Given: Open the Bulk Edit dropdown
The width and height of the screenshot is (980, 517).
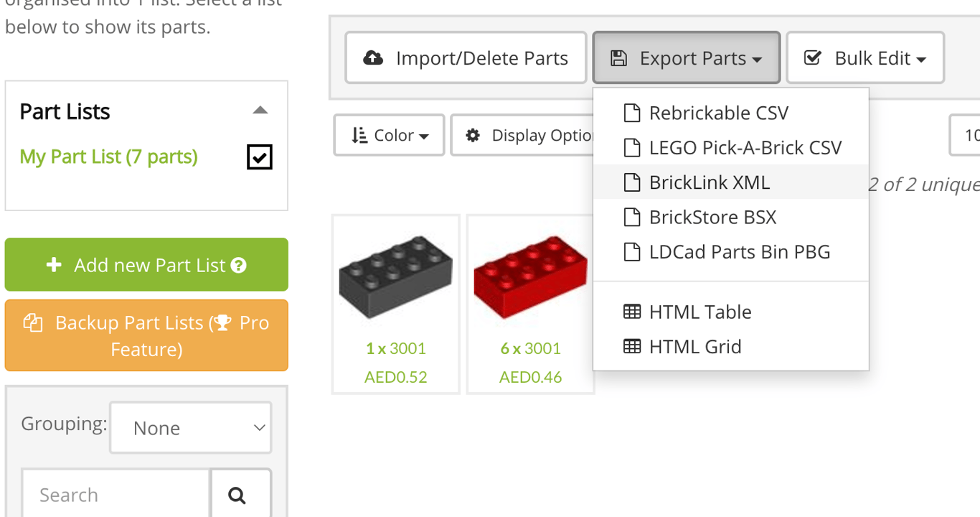Looking at the screenshot, I should [x=864, y=58].
